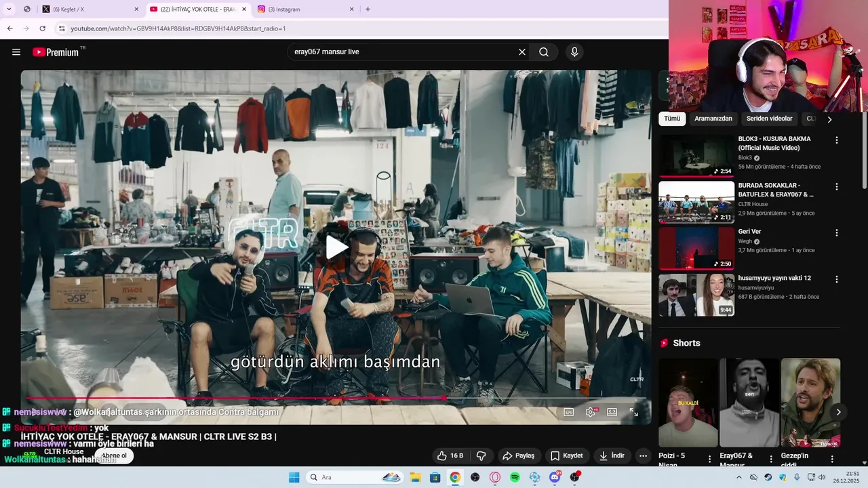868x488 pixels.
Task: Open player settings gear with 4K badge
Action: click(x=591, y=412)
